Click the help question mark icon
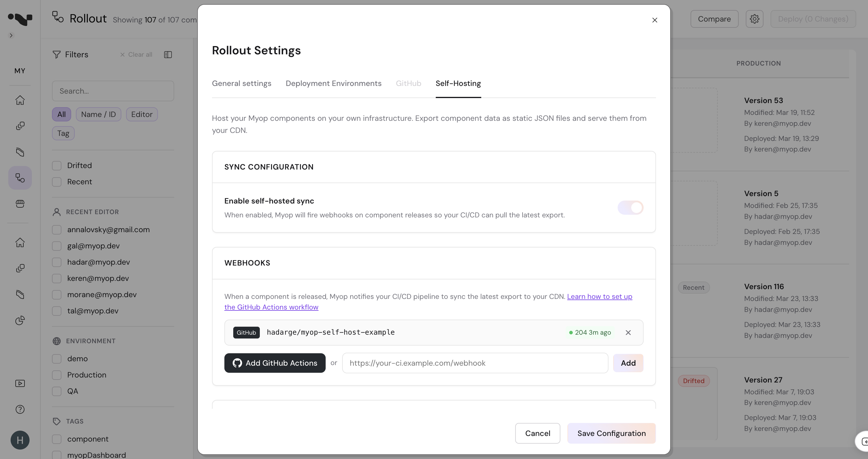The height and width of the screenshot is (459, 868). (x=20, y=409)
